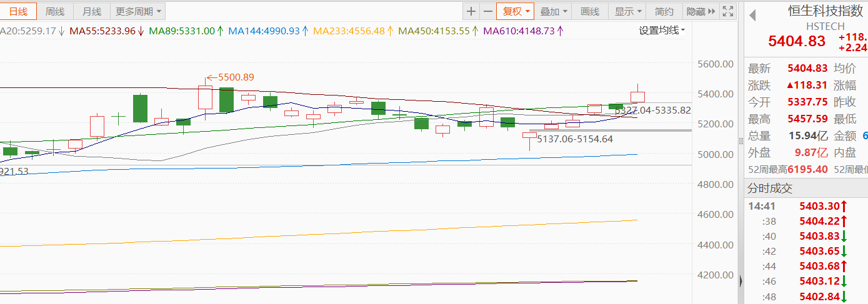Open the 显示 display dropdown
Image resolution: width=868 pixels, height=304 pixels.
coord(627,11)
